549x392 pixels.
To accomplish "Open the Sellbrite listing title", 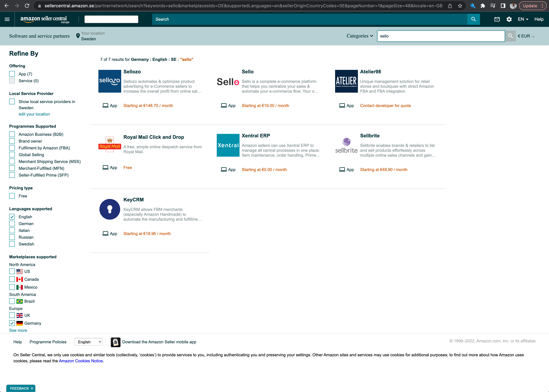I will pos(370,136).
